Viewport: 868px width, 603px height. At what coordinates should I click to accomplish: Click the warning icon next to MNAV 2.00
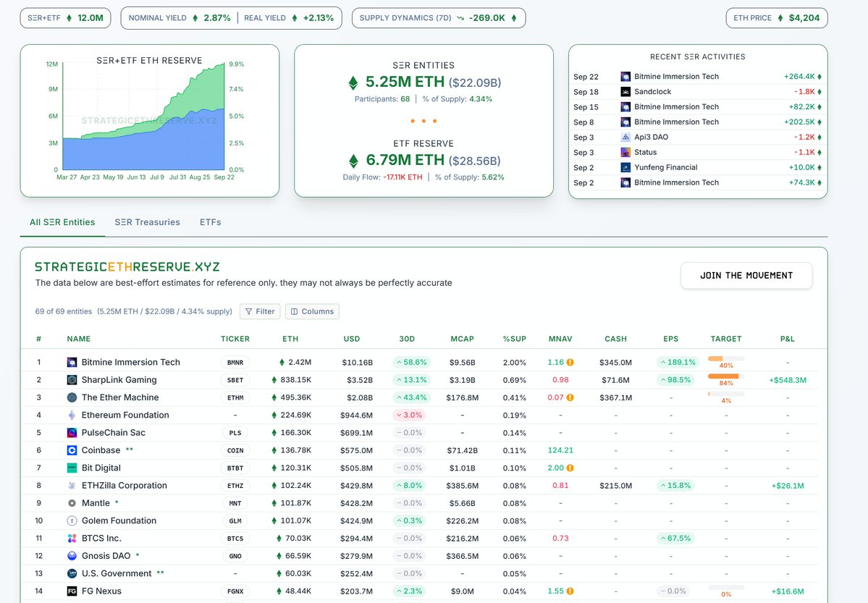coord(570,468)
